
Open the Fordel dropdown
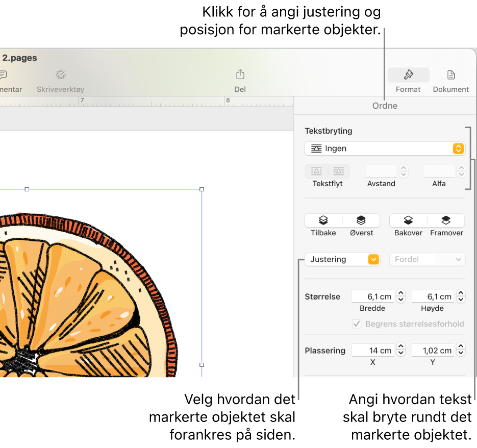[428, 259]
